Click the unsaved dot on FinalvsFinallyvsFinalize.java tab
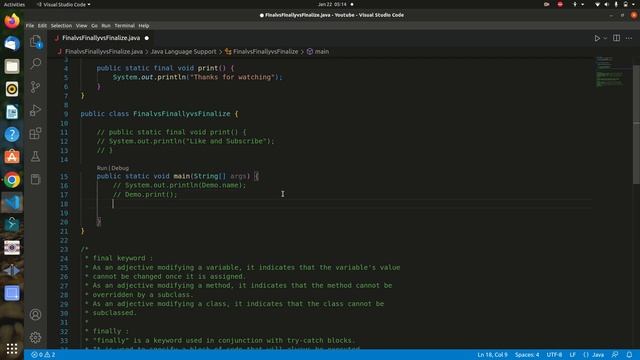 tap(147, 38)
